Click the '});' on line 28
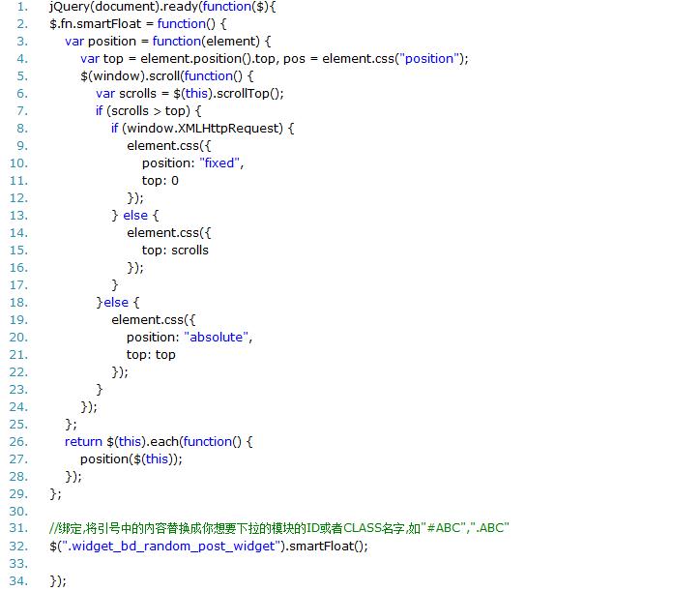700x591 pixels. click(73, 477)
